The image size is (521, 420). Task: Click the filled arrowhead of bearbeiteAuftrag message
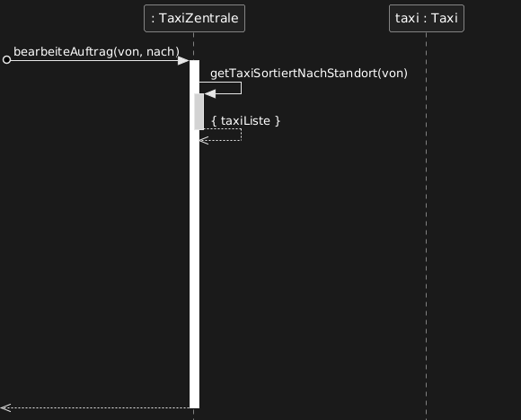(x=183, y=60)
